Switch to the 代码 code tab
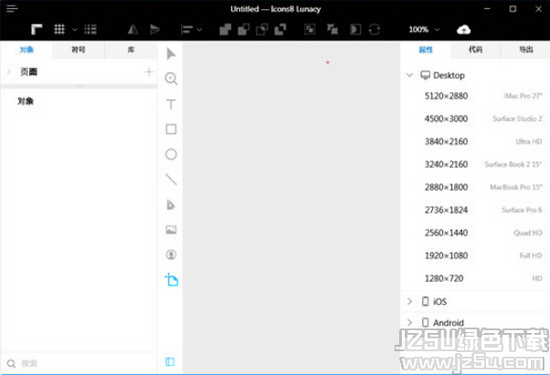550x375 pixels. click(x=476, y=50)
